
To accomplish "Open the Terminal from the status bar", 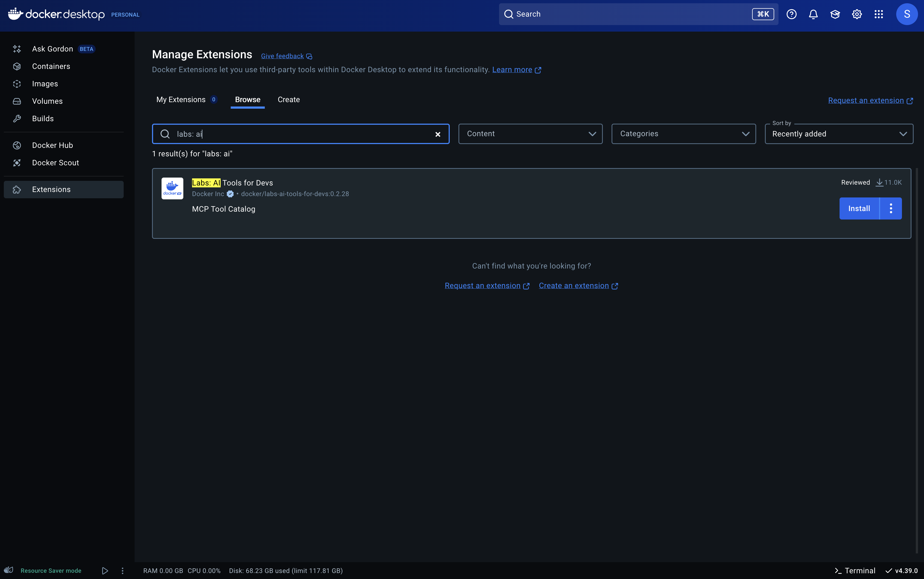I will pos(855,570).
